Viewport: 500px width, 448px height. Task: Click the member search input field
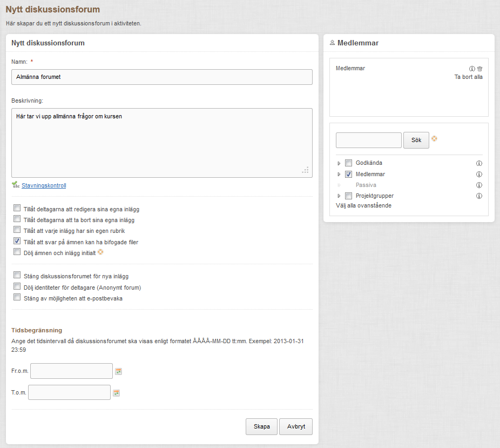pos(369,141)
